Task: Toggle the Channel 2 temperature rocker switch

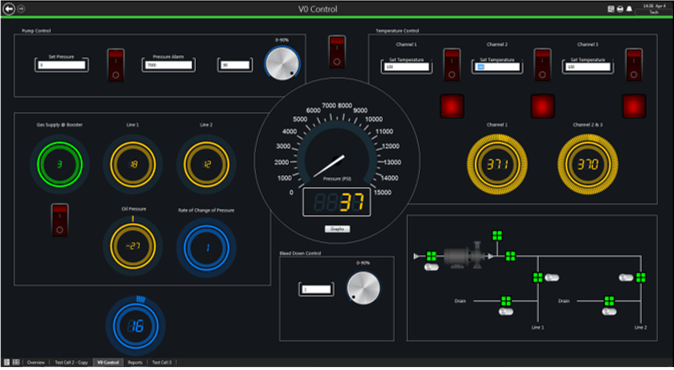Action: click(x=542, y=65)
